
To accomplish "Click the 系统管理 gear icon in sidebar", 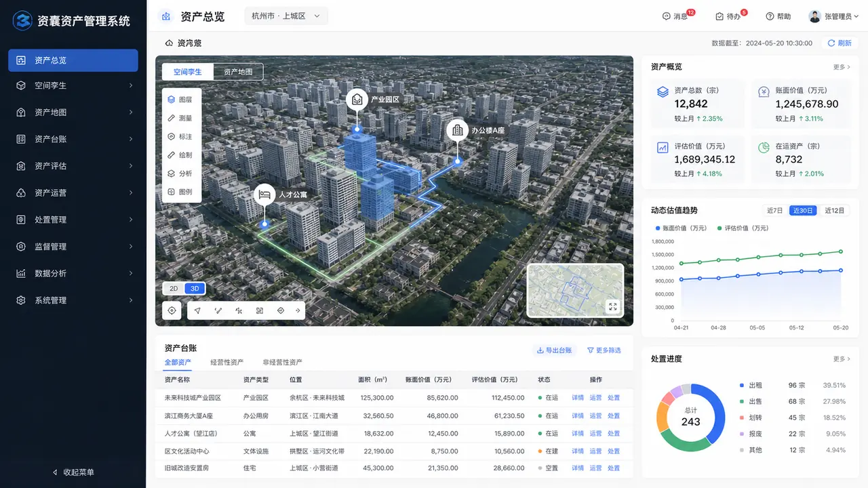I will pyautogui.click(x=21, y=300).
